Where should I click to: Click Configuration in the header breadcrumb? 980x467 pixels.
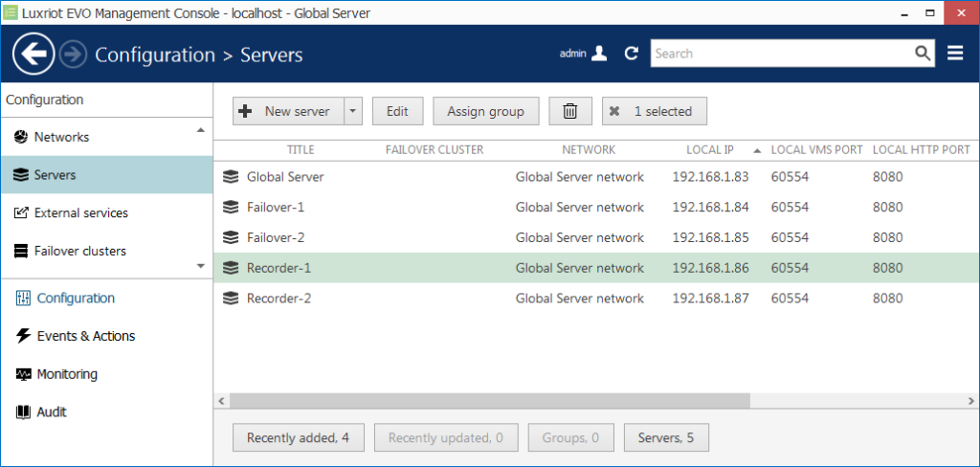[x=155, y=55]
